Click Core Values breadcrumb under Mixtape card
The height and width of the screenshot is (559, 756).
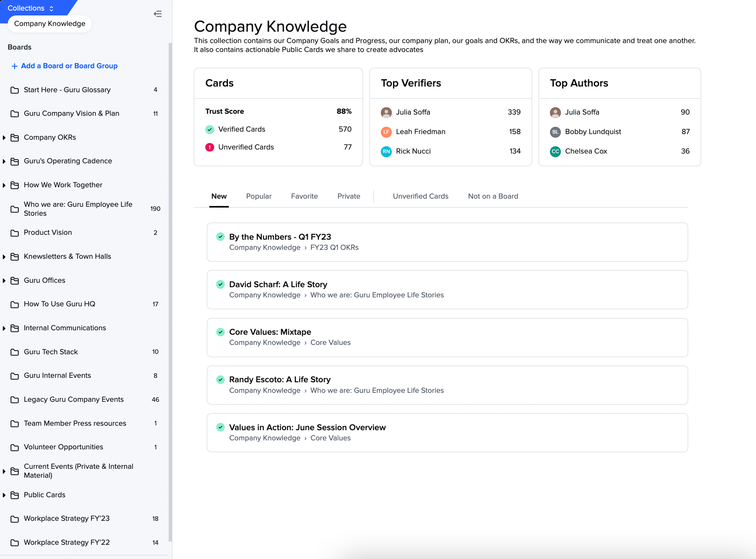pos(330,342)
